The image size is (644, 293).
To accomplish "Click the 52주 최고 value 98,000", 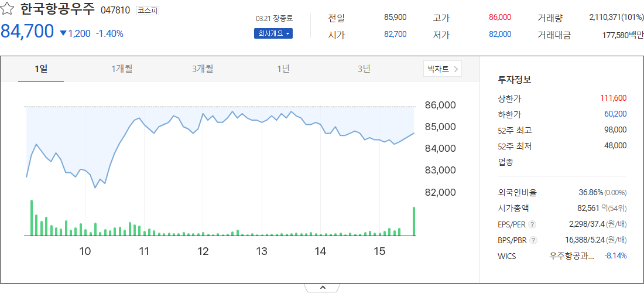I will [615, 130].
